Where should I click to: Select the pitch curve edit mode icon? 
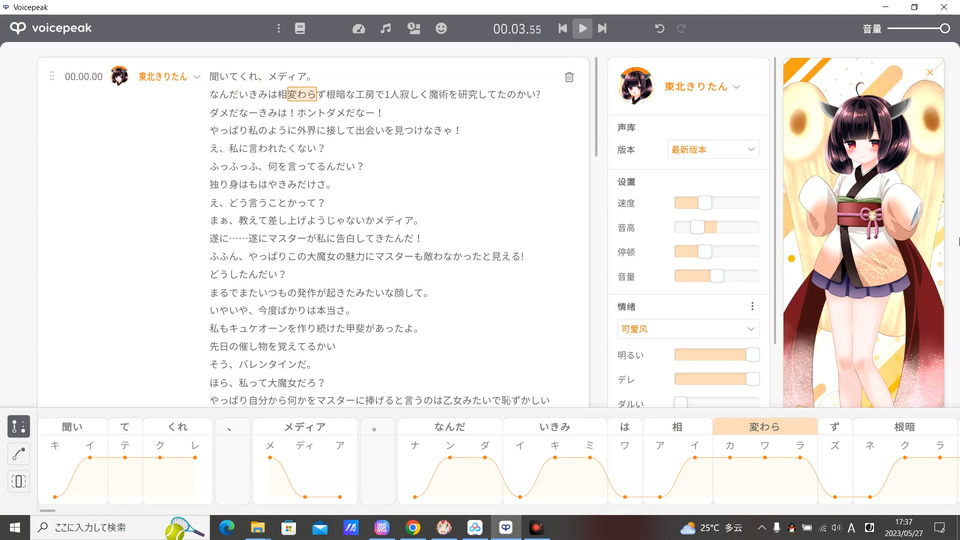(x=19, y=454)
